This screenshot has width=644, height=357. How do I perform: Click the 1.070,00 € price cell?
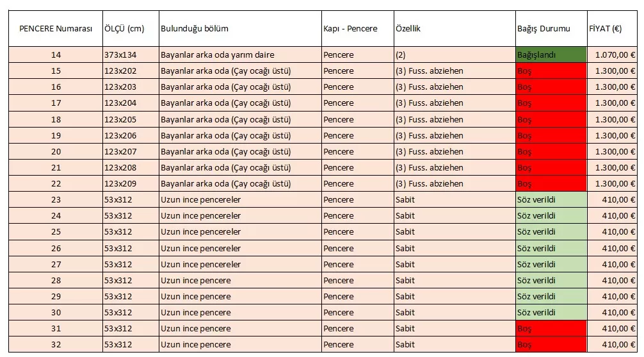tap(613, 55)
